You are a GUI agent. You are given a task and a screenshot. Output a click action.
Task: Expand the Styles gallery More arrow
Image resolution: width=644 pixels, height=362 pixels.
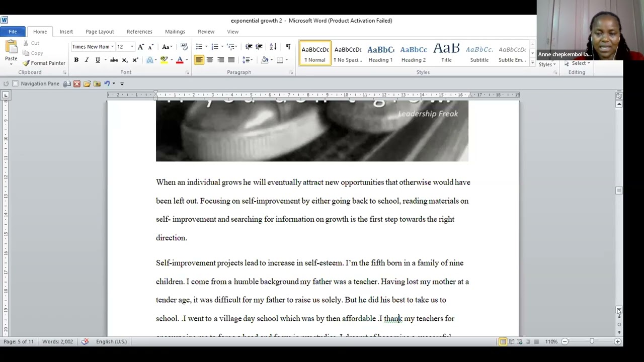click(x=532, y=62)
